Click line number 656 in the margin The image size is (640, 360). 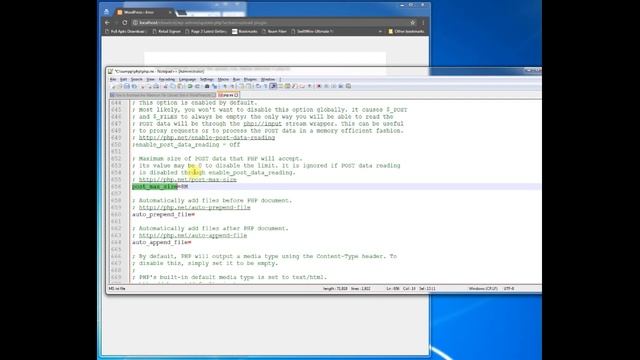pos(116,187)
